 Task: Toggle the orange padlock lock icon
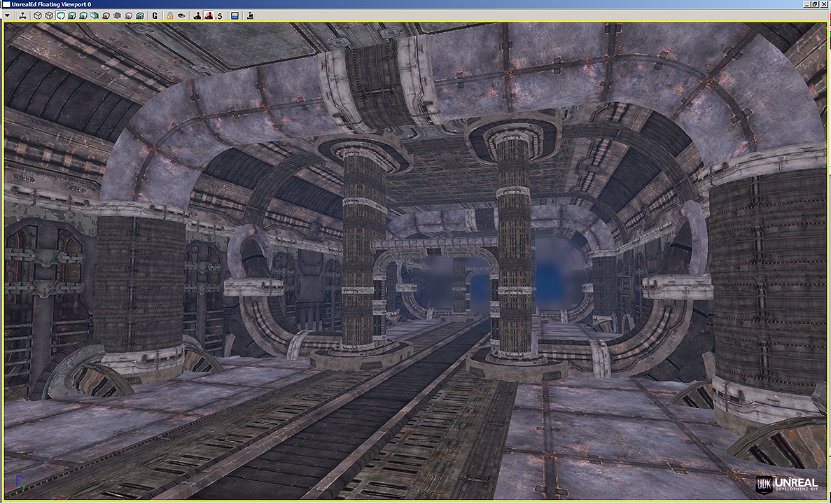(170, 16)
